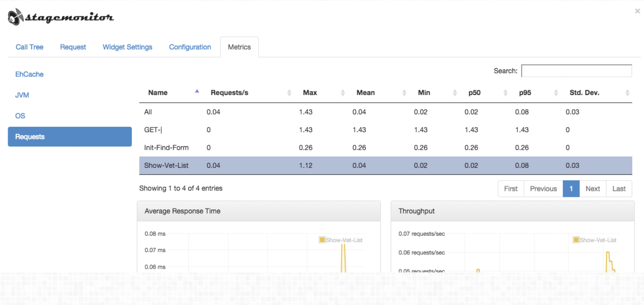Switch to the Call Tree tab
644x305 pixels.
click(29, 47)
